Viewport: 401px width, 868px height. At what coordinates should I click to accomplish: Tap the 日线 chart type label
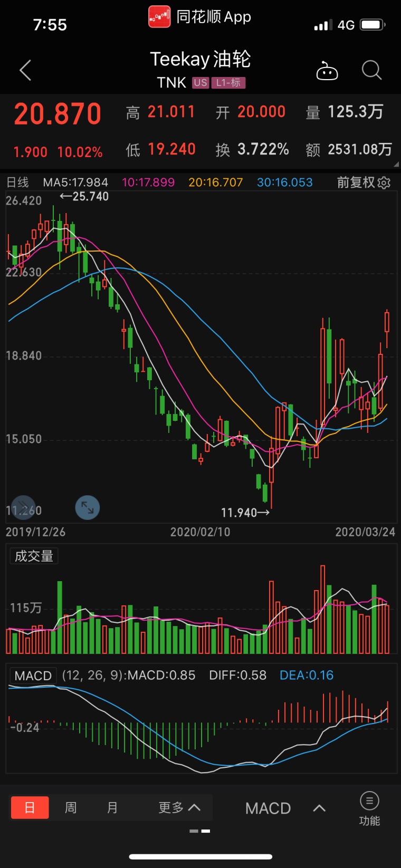click(17, 182)
